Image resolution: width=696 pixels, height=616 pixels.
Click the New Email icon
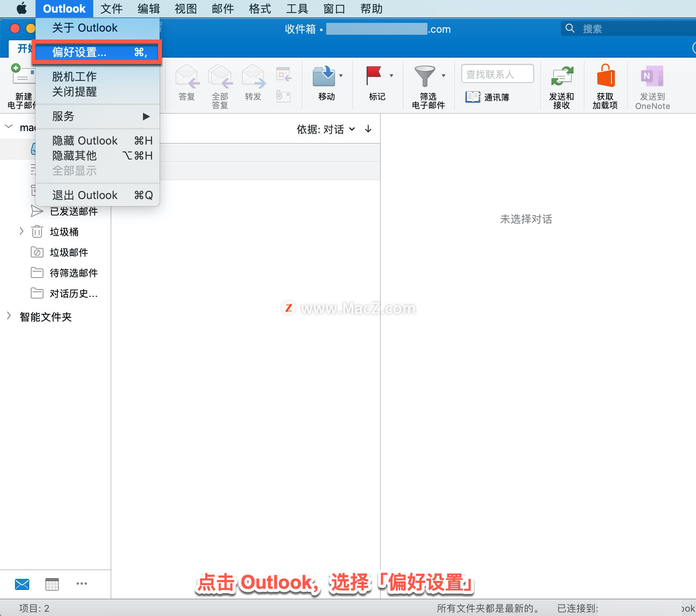point(23,74)
